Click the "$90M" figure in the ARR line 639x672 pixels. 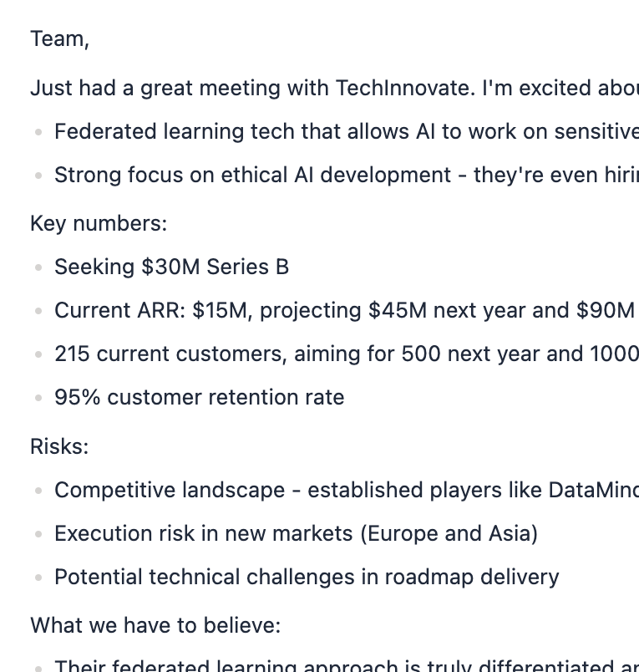[x=606, y=310]
